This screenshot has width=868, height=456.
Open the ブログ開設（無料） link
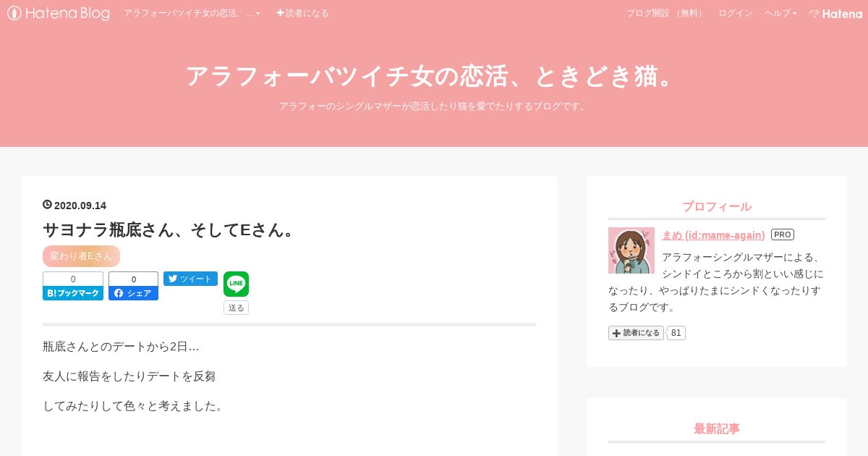665,13
